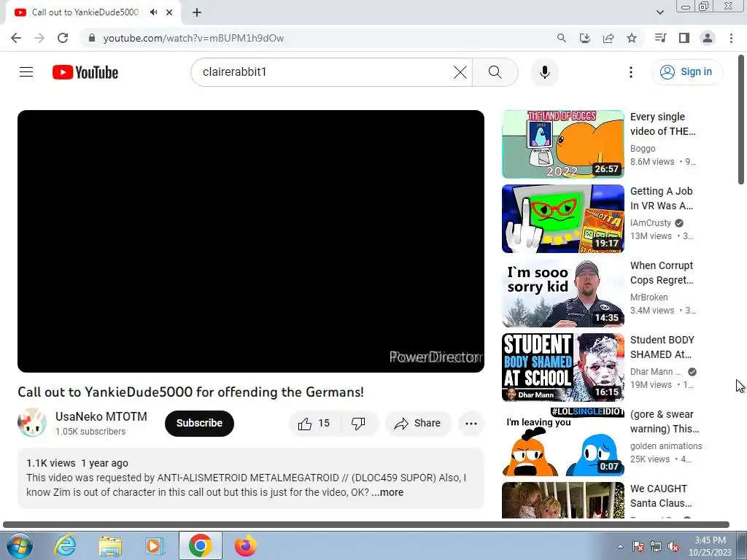Launch Internet Explorer from taskbar

pos(65,545)
